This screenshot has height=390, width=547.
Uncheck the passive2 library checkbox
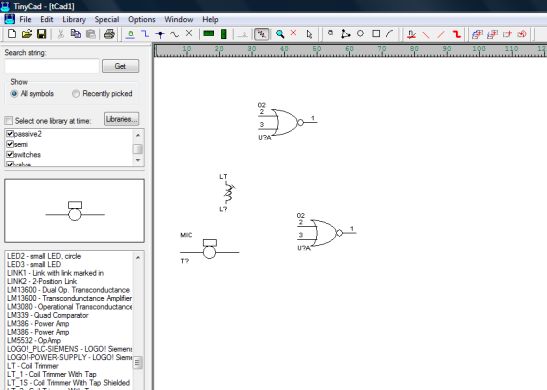tap(10, 134)
